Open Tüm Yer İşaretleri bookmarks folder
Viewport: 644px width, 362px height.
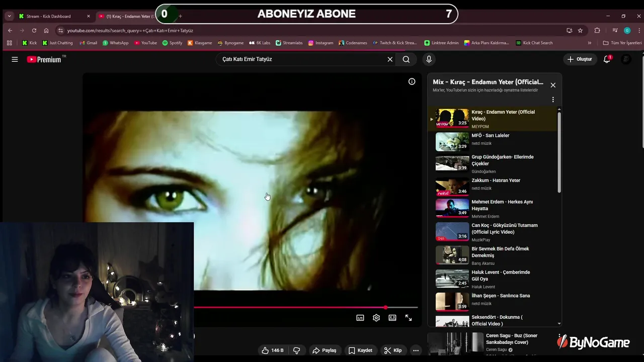[x=622, y=43]
